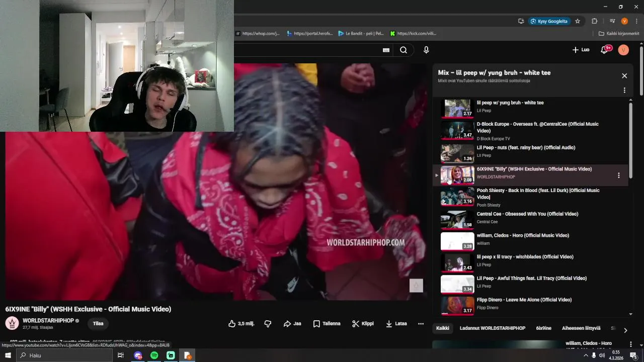Play lil peep w/ yung bruh - white tee
Image resolution: width=644 pixels, height=362 pixels.
click(457, 108)
